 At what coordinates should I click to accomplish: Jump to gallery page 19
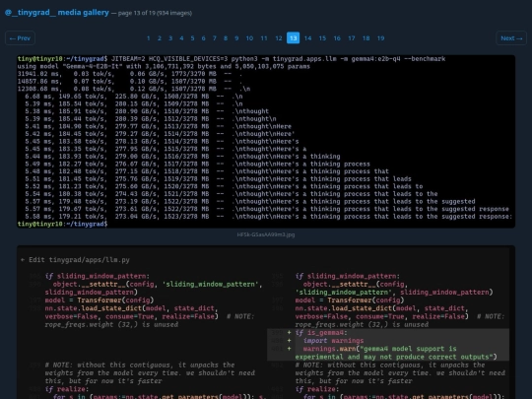[380, 38]
